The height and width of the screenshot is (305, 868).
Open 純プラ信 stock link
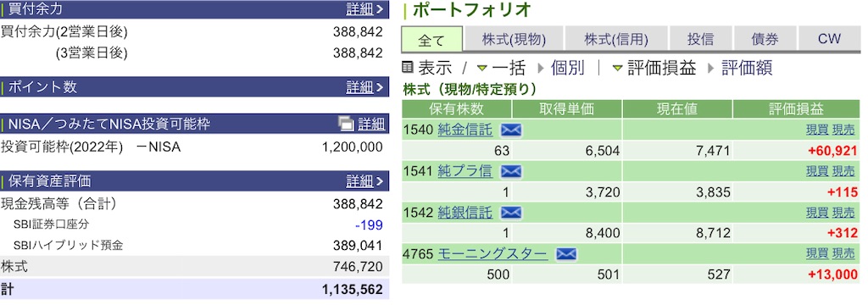click(465, 172)
